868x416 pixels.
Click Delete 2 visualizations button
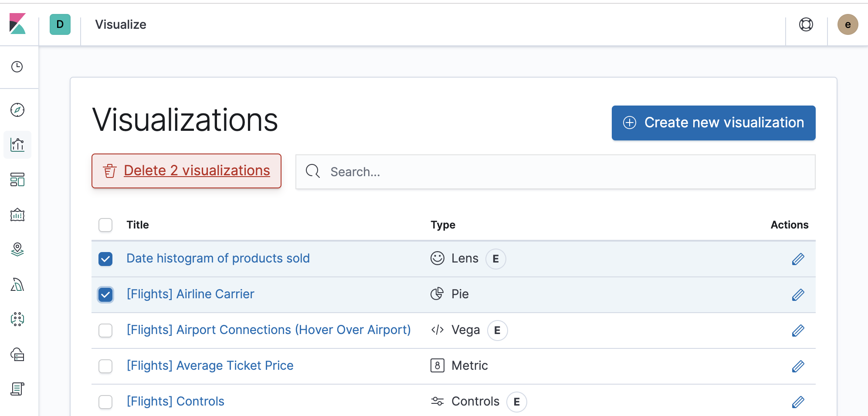(x=186, y=171)
